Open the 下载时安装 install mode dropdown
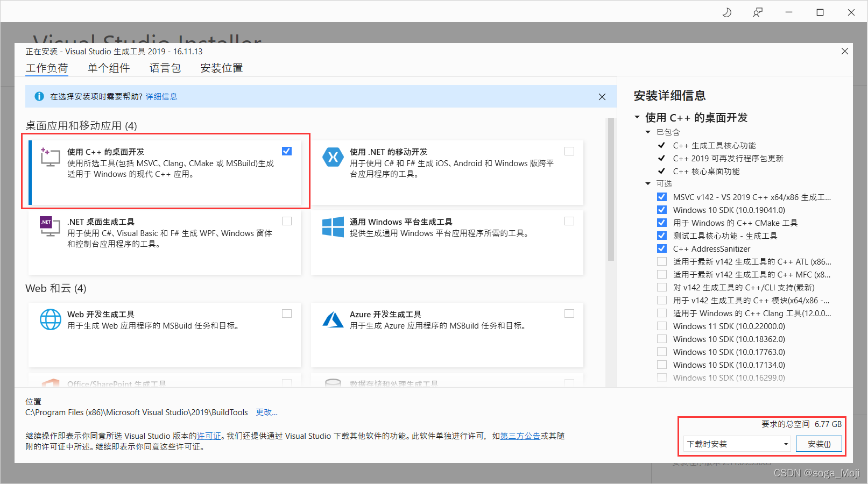This screenshot has width=868, height=484. point(737,444)
